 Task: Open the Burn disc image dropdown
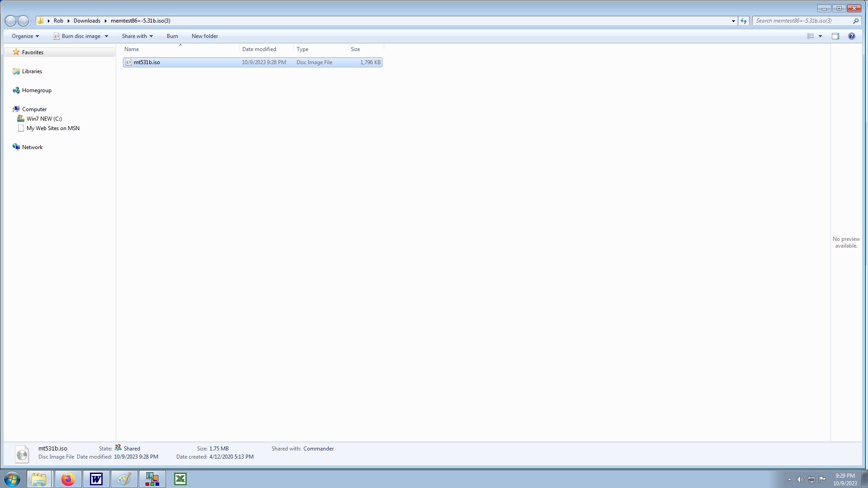pos(106,36)
